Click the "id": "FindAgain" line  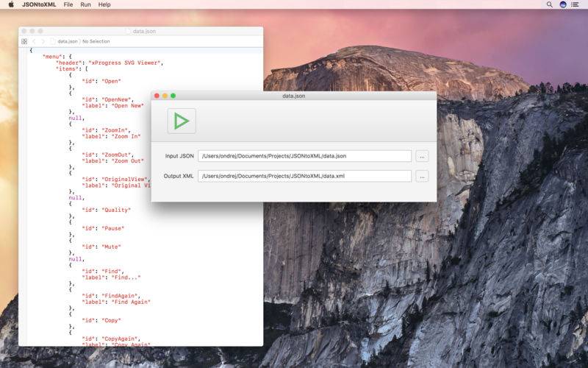[x=112, y=296]
